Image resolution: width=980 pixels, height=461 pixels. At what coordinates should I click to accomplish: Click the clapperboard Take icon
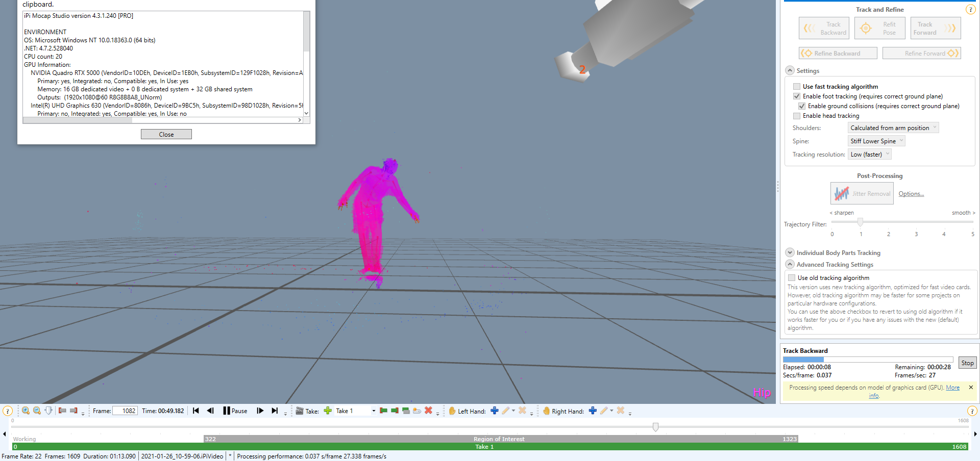[x=300, y=411]
